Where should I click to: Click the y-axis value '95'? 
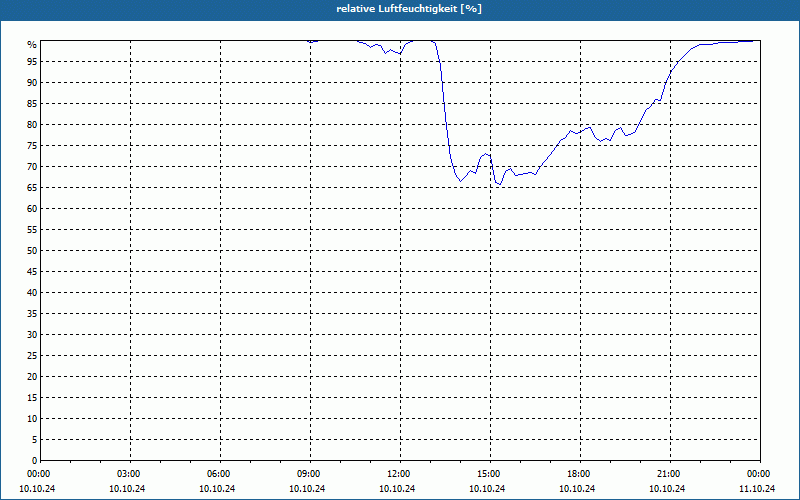click(x=32, y=62)
